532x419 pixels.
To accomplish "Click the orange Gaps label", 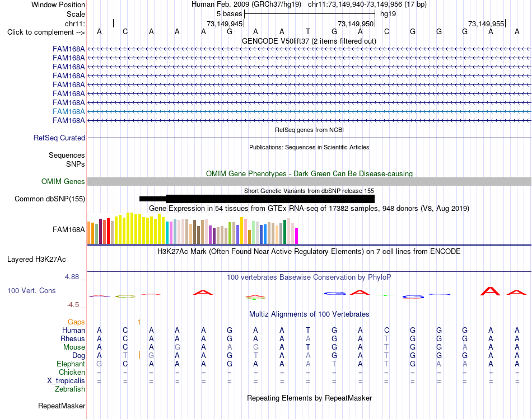I will click(x=76, y=322).
